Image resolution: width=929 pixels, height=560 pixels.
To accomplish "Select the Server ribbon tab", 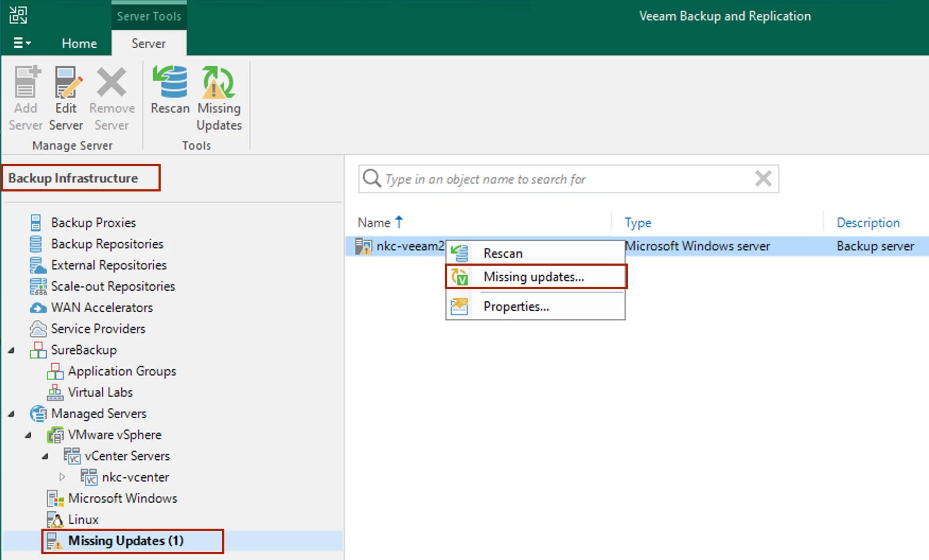I will (x=148, y=43).
